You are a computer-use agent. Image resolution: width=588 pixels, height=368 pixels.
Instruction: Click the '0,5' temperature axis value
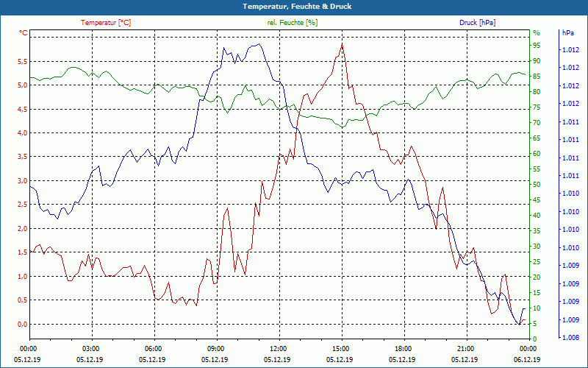(x=23, y=300)
